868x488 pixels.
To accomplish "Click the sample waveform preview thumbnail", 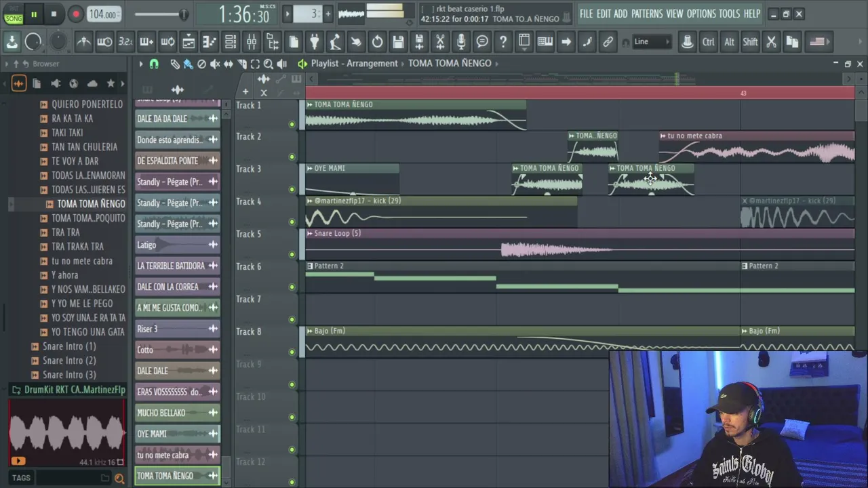I will [66, 432].
